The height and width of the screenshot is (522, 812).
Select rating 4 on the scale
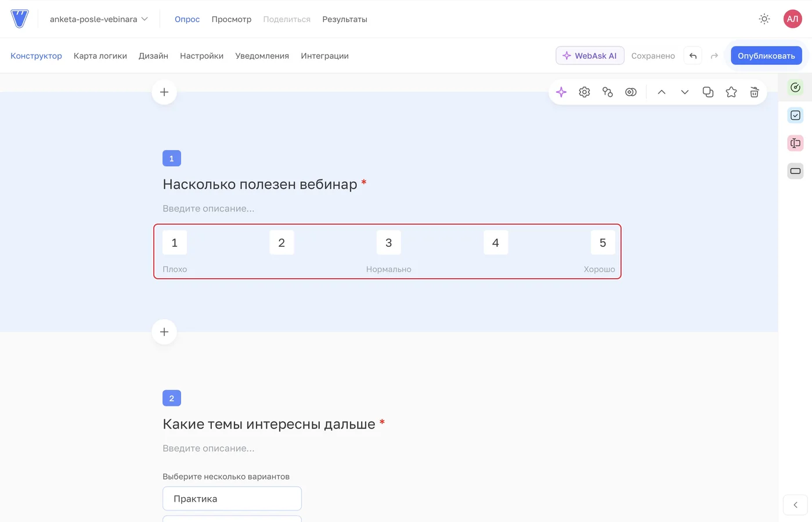pyautogui.click(x=496, y=243)
